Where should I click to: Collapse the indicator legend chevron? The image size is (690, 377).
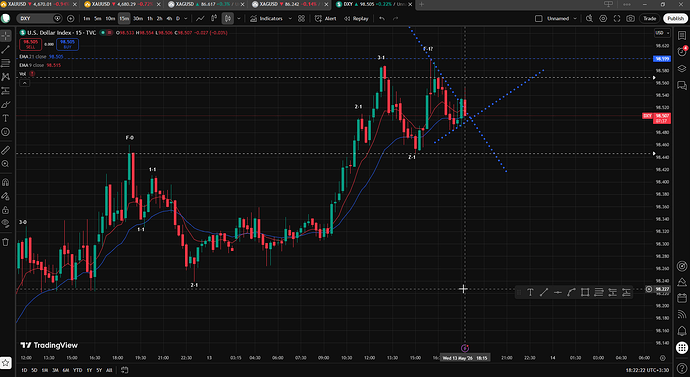click(25, 83)
